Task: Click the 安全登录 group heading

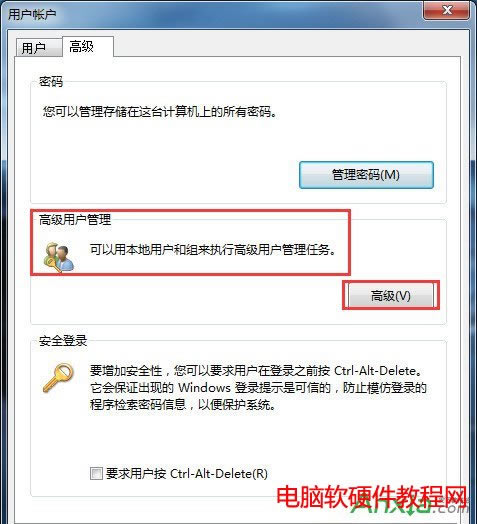Action: click(63, 341)
